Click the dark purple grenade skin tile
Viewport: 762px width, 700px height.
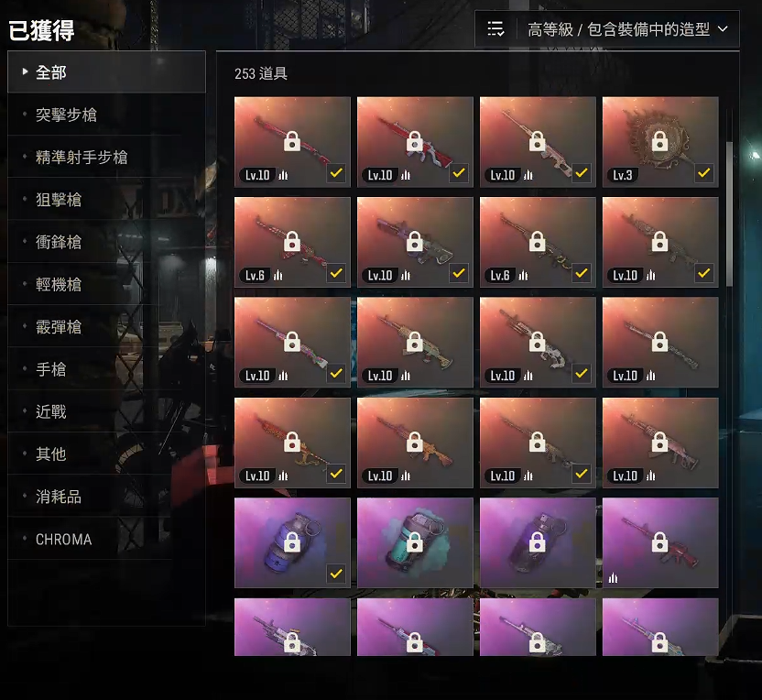click(538, 542)
